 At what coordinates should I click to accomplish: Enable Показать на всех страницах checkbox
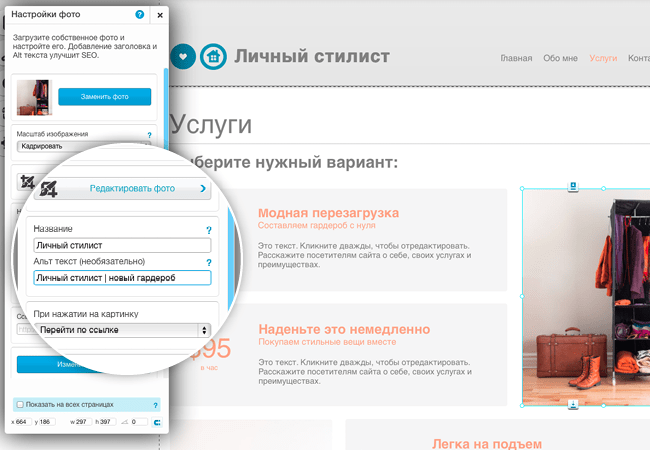tap(20, 404)
